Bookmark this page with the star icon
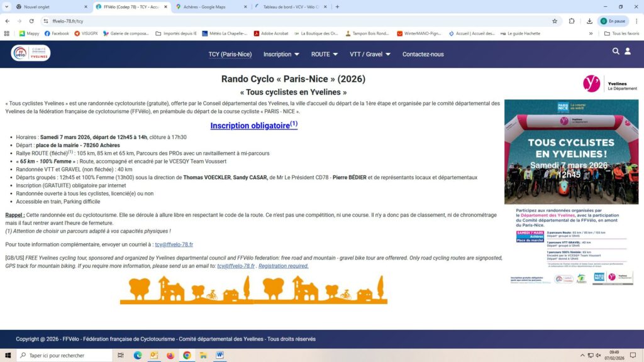This screenshot has width=644, height=362. [554, 21]
